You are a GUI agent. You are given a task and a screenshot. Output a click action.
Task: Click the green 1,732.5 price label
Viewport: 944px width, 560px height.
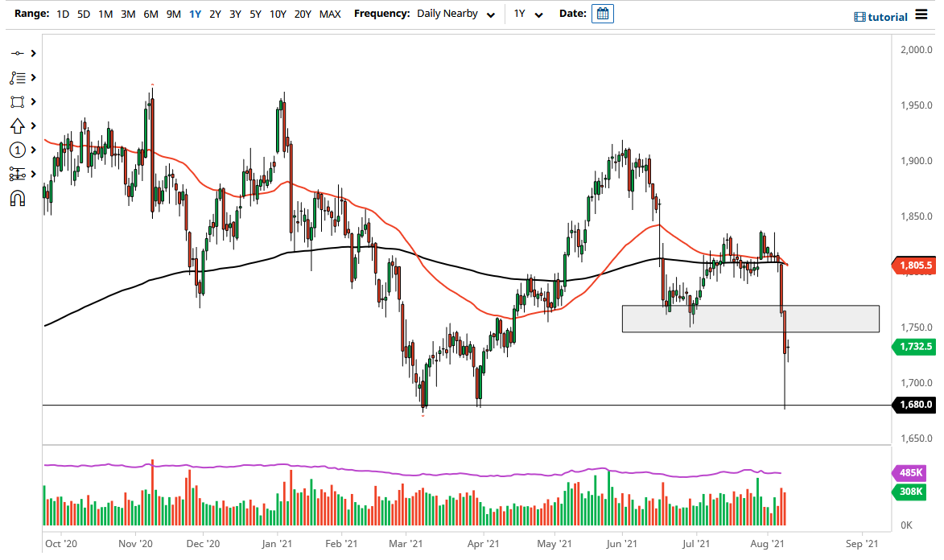pyautogui.click(x=914, y=346)
